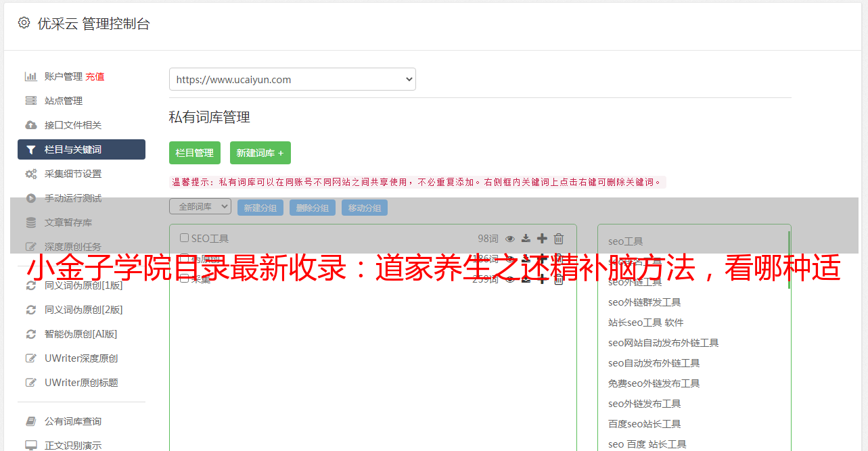
Task: Select keyword 'seo外链发布工具'
Action: (x=645, y=404)
